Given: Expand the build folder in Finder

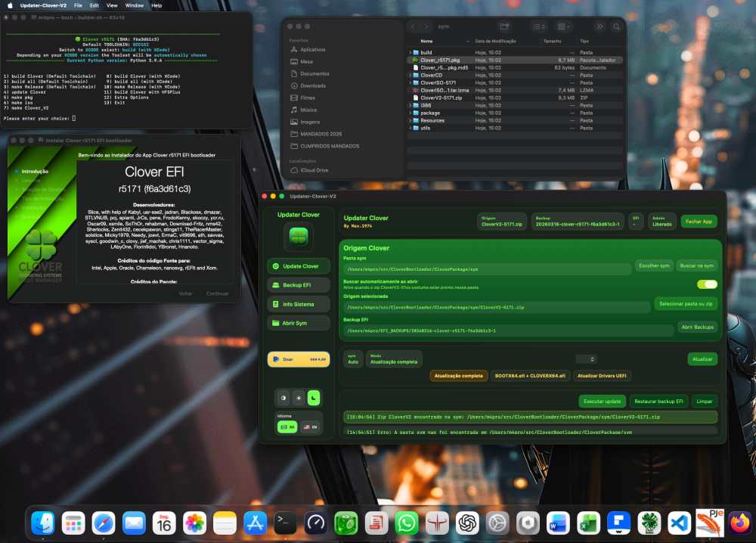Looking at the screenshot, I should [411, 53].
